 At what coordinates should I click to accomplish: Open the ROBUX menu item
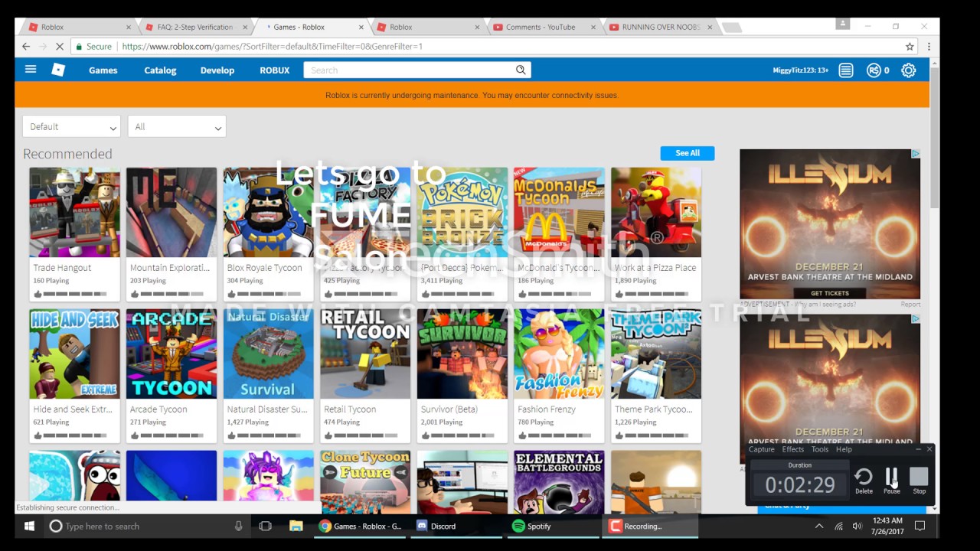tap(274, 70)
